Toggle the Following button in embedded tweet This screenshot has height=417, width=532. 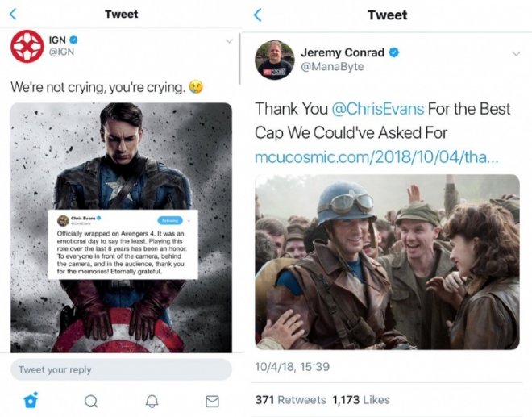(x=171, y=219)
